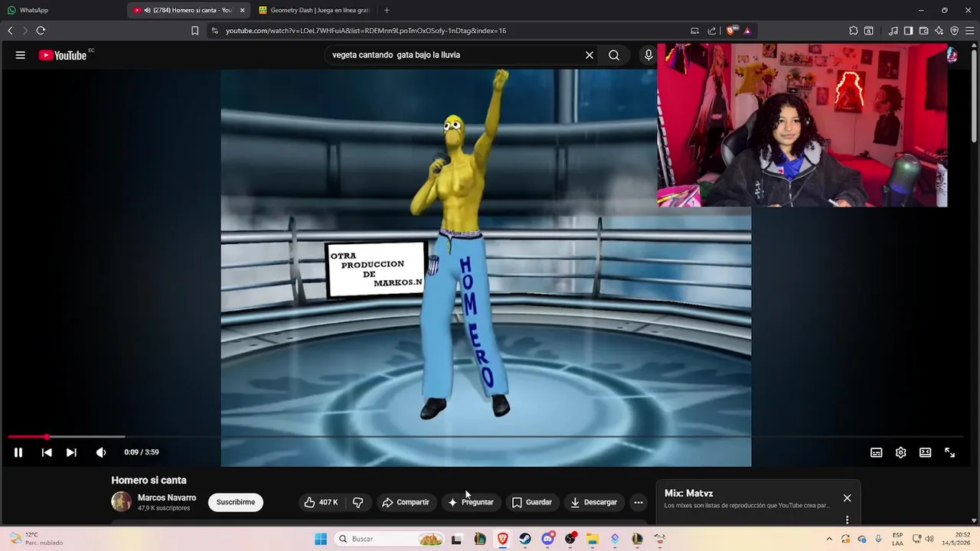Open more actions ellipsis menu
Screen dimensions: 980x551
[639, 502]
